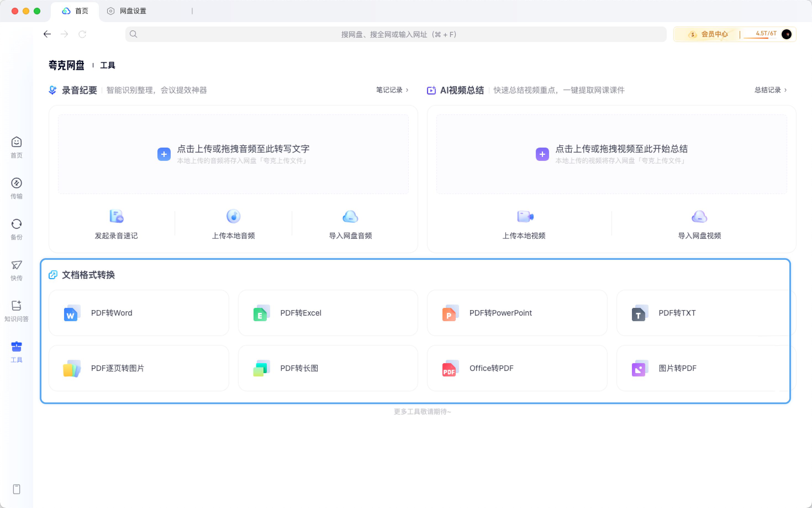The image size is (812, 508).
Task: Choose 上传本地音频 upload local audio
Action: point(233,224)
